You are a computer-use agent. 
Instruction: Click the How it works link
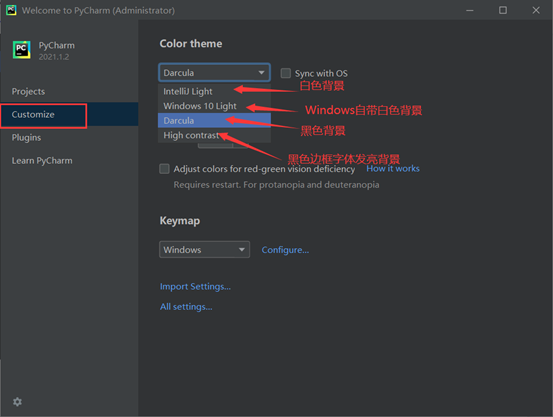(393, 169)
